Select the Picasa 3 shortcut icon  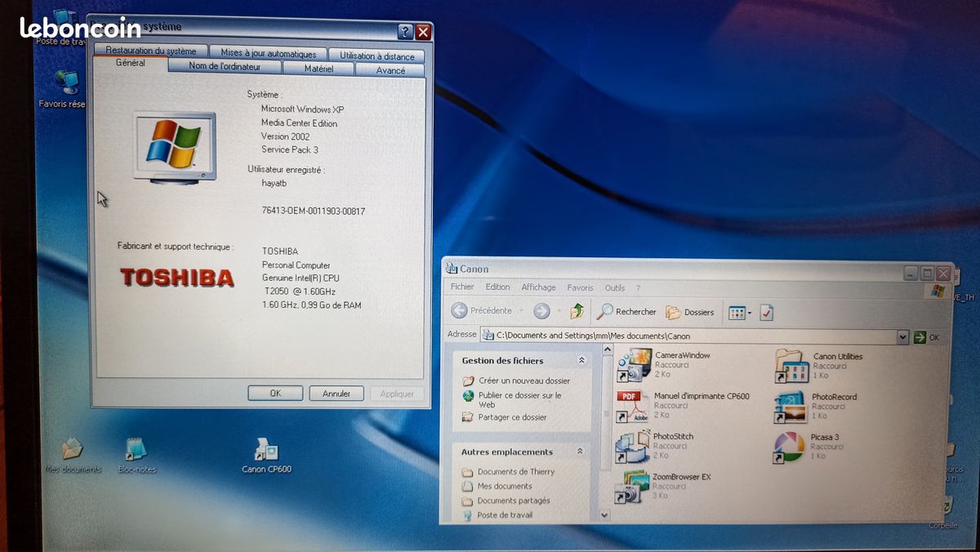789,447
